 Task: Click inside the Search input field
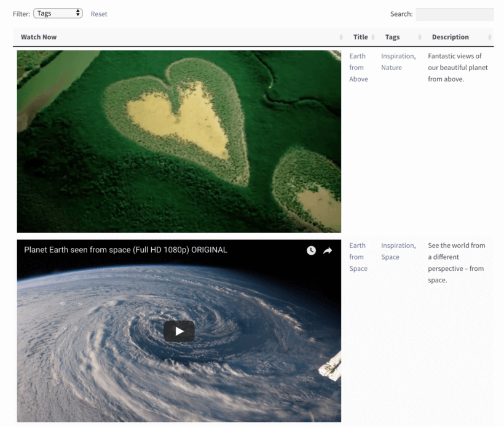pos(455,14)
